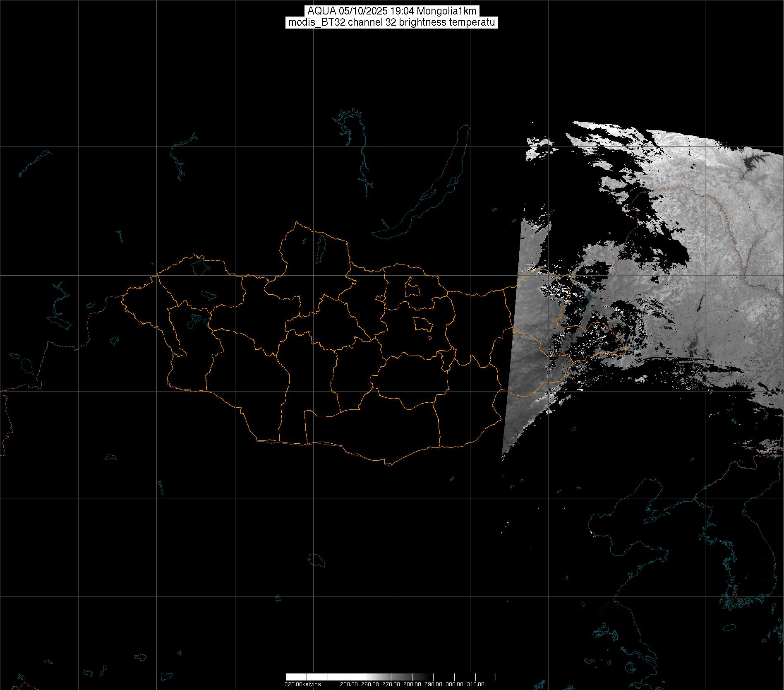Screen dimensions: 784x690
Task: Click the 310.00 colorbar tick label
Action: 475,684
